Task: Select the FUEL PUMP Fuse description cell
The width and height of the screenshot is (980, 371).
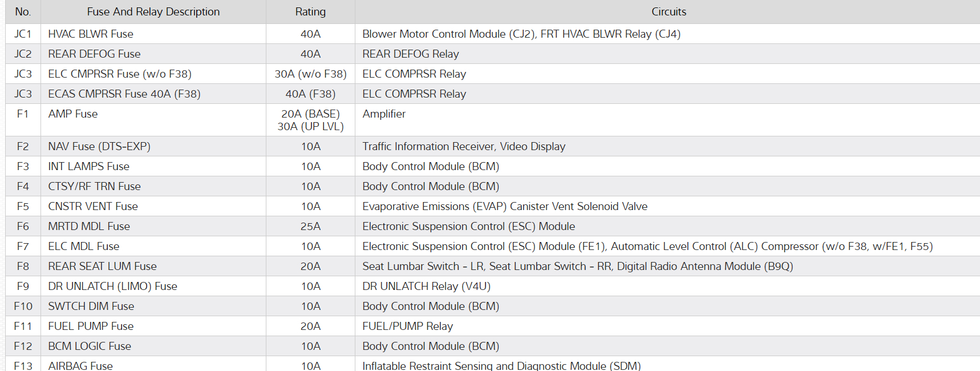Action: pos(91,326)
